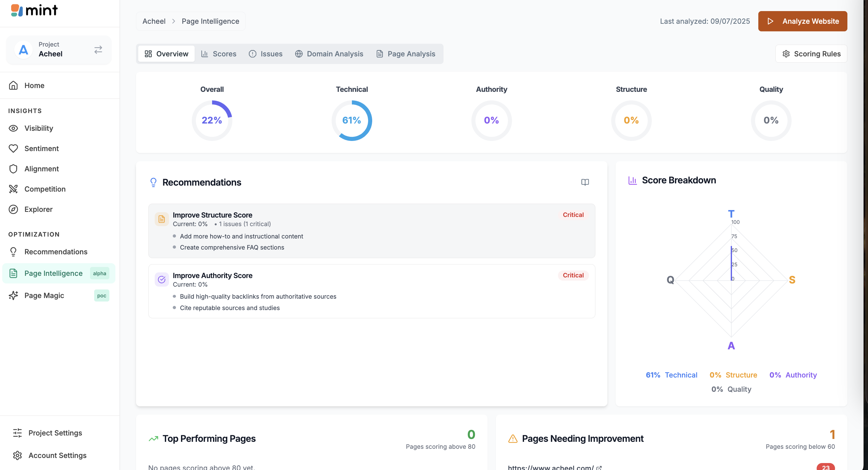Viewport: 868px width, 470px height.
Task: Click the Improve Structure Score document icon
Action: (161, 219)
